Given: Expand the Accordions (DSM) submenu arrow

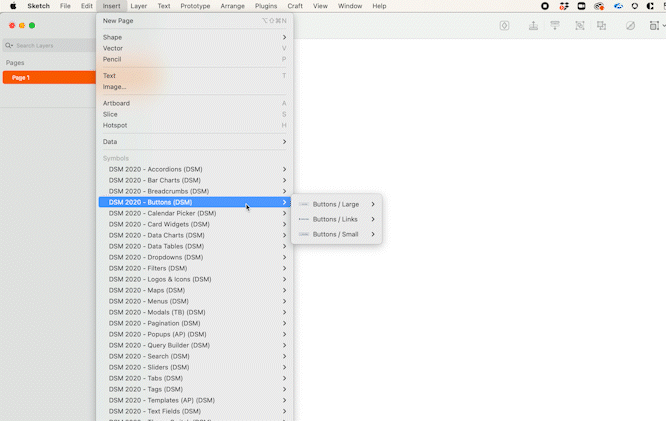Looking at the screenshot, I should tap(284, 169).
